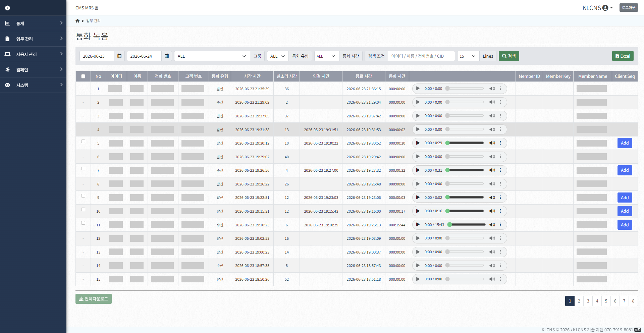Seek in the row 7 audio slider
Screen dimensions: 644x333
coord(465,170)
